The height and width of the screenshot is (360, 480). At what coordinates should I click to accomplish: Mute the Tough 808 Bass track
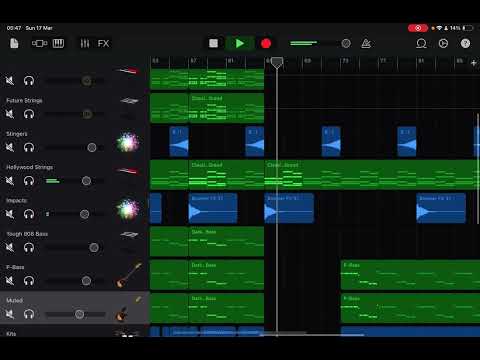tap(10, 247)
